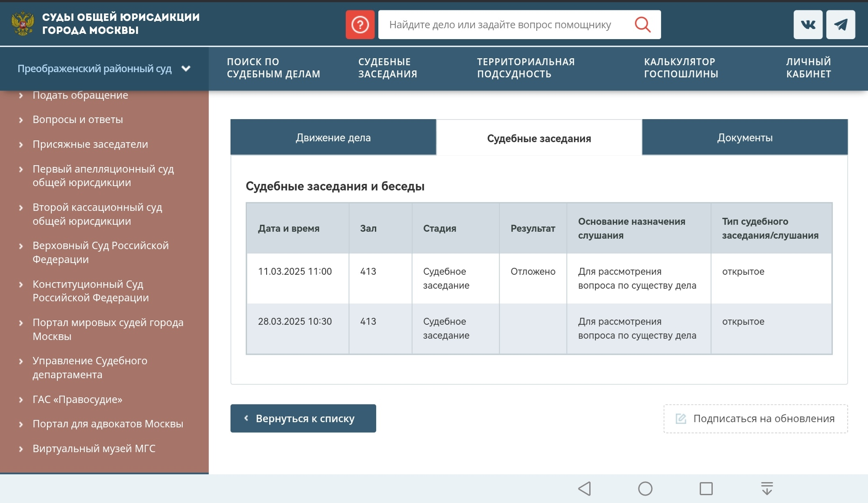This screenshot has height=503, width=868.
Task: Open the Виртуальный музей МГС link
Action: click(x=94, y=449)
